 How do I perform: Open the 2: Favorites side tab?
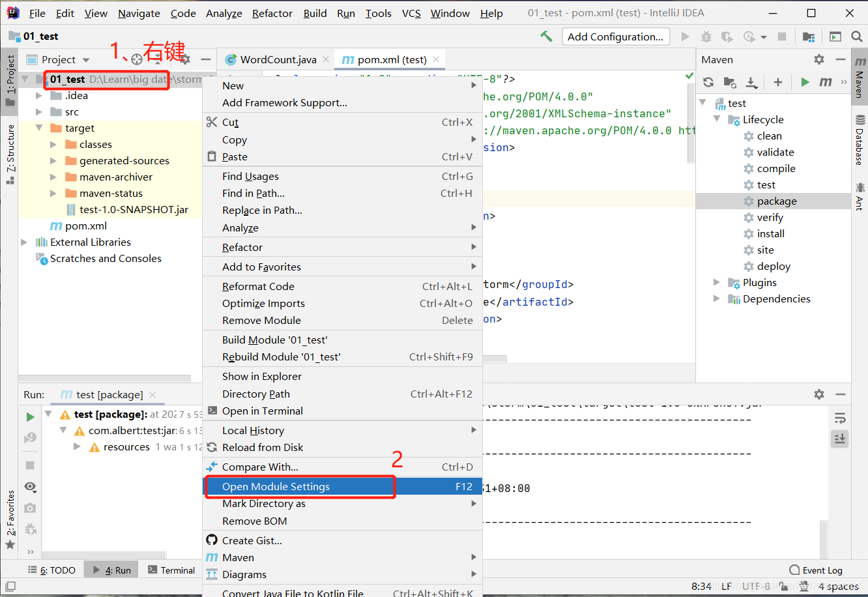pyautogui.click(x=10, y=519)
